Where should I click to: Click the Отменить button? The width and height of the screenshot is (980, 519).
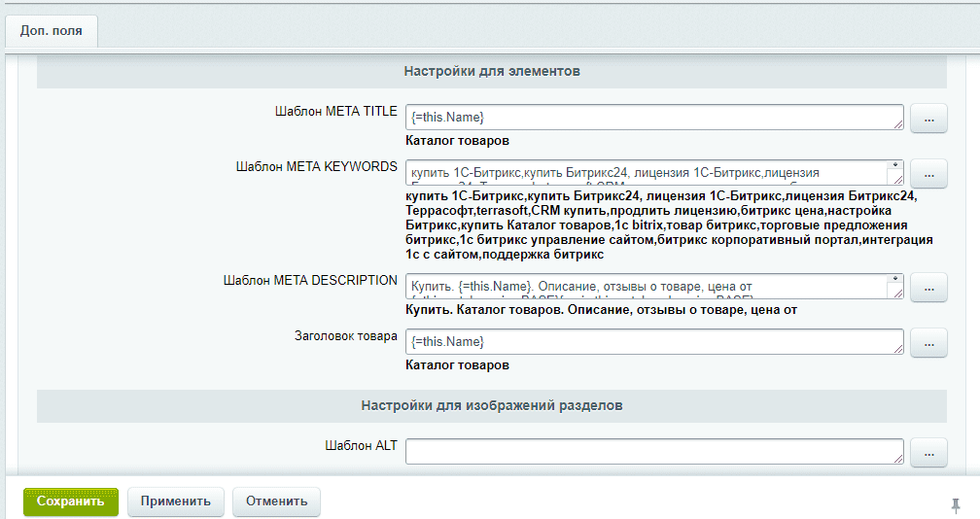point(276,502)
